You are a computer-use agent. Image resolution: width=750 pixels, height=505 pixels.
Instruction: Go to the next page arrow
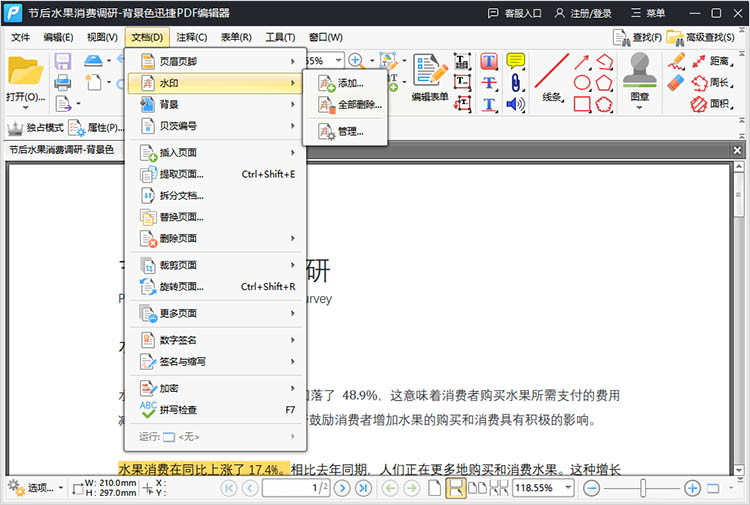click(342, 488)
